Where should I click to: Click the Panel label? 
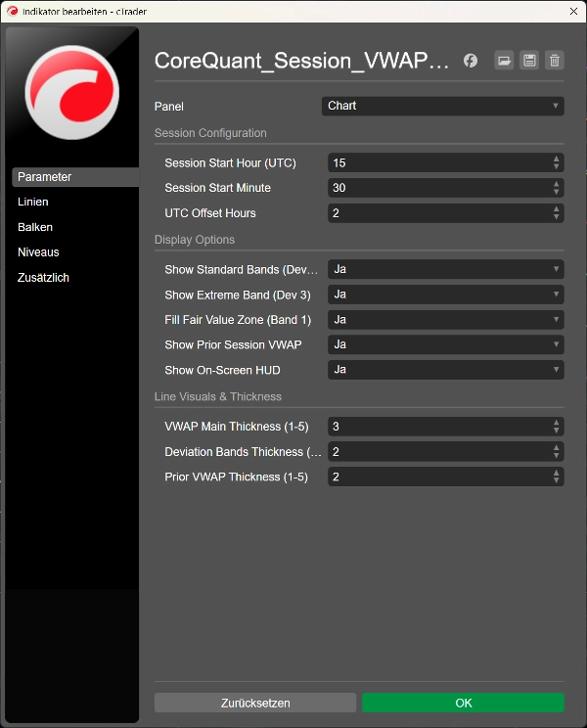click(169, 107)
